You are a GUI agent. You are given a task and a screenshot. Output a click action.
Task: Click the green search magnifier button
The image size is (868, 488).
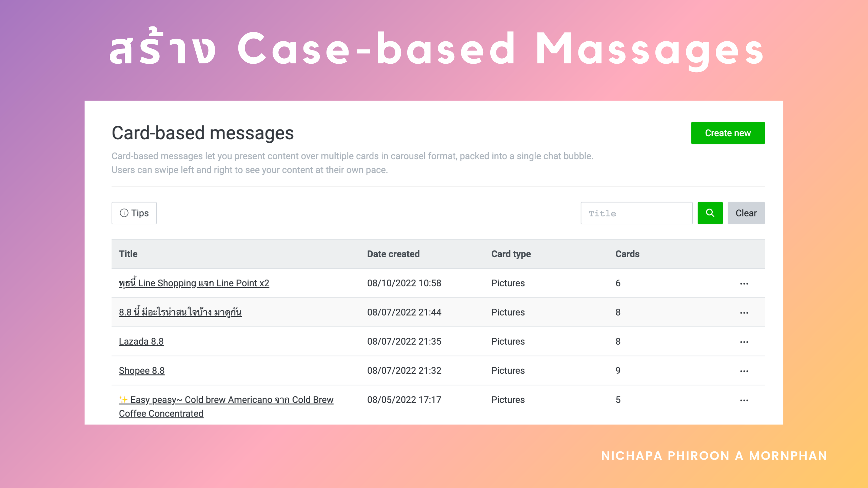710,213
